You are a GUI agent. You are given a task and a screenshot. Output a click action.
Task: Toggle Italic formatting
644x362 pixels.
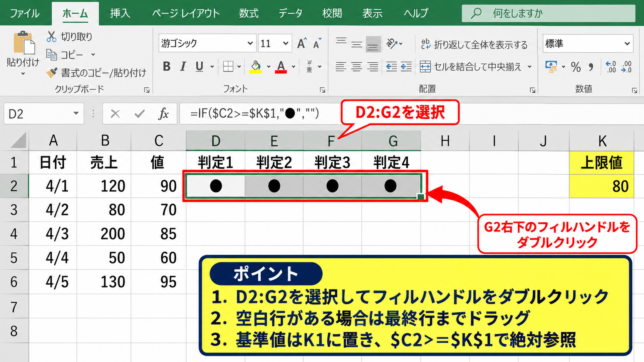tap(183, 67)
